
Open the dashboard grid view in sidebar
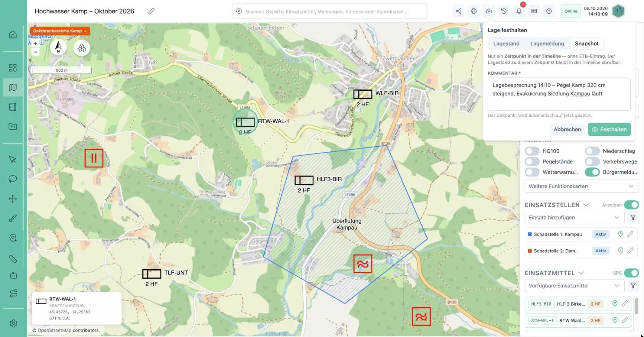tap(13, 68)
